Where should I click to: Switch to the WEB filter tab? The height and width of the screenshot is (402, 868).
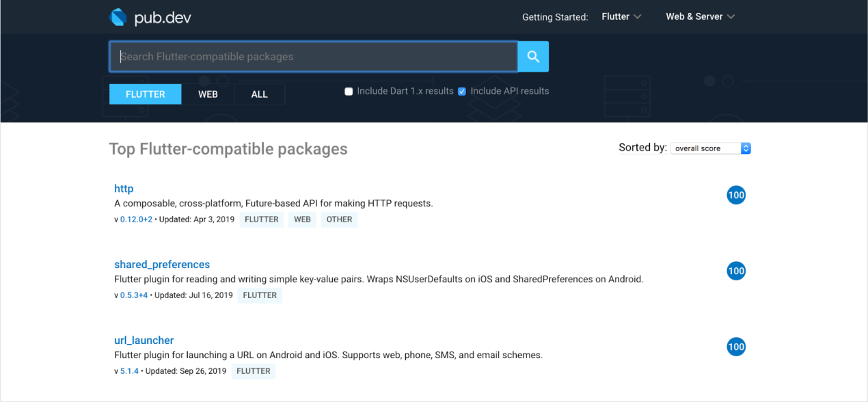[208, 94]
